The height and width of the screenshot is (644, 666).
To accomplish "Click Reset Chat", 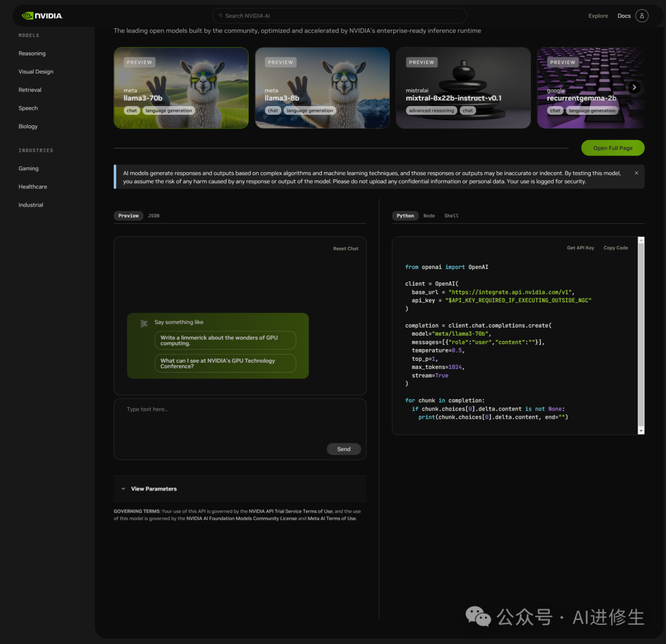I will click(x=346, y=249).
